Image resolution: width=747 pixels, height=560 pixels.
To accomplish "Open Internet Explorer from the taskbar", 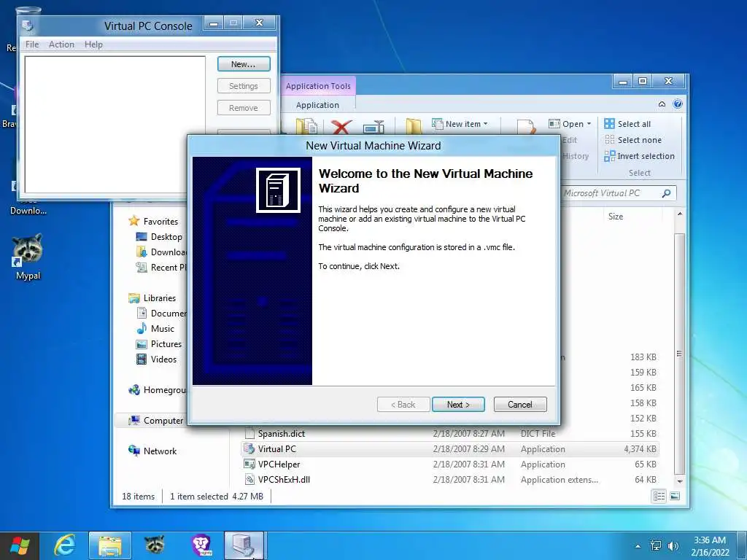I will [x=64, y=545].
